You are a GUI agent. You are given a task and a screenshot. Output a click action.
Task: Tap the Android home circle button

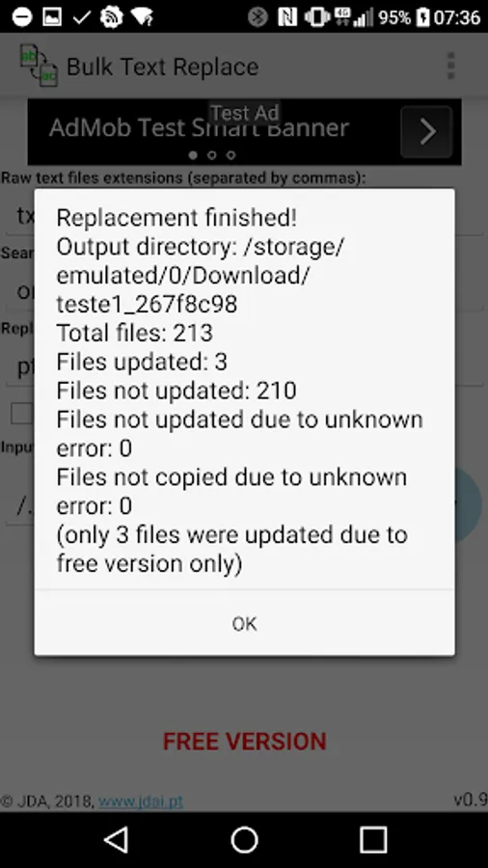pos(244,839)
